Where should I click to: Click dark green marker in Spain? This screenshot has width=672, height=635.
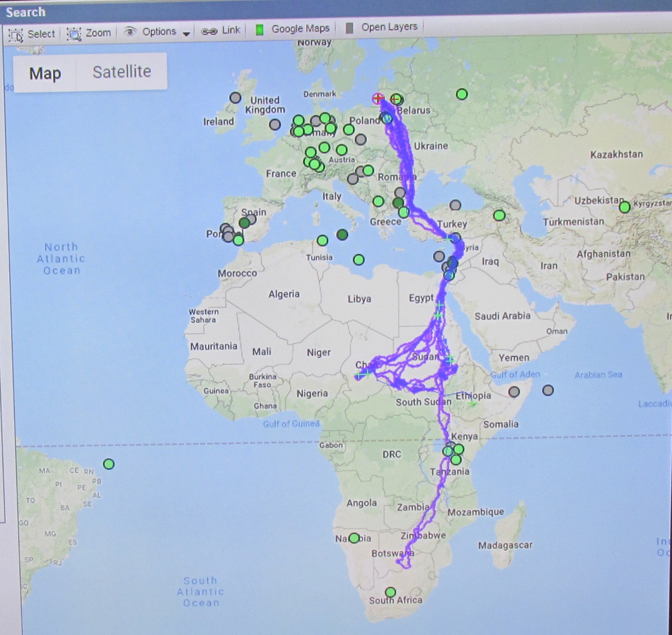244,223
